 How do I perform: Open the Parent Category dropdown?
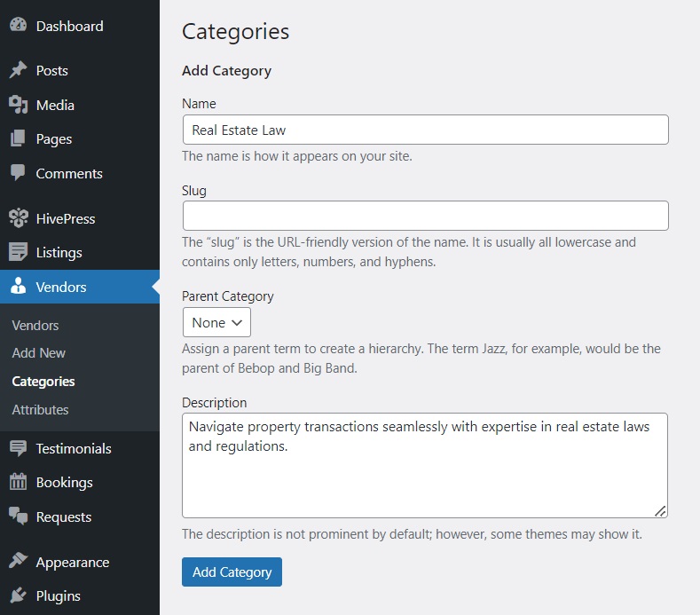point(216,322)
